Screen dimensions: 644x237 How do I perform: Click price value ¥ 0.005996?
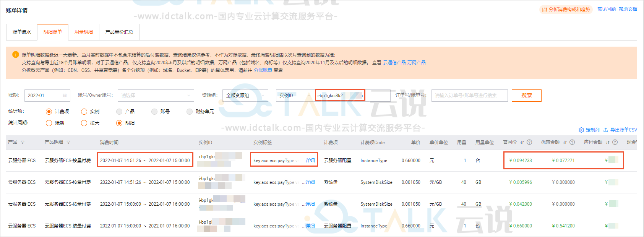(x=521, y=182)
